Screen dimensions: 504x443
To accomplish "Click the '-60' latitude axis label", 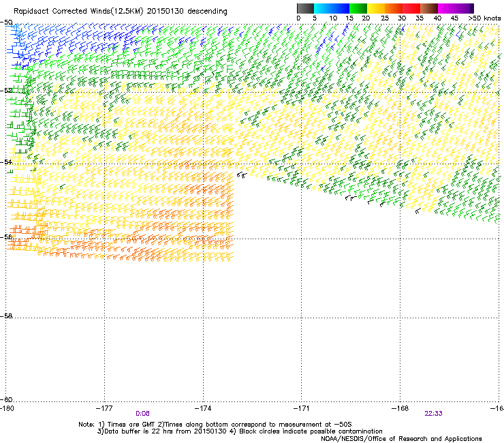I will (x=6, y=399).
